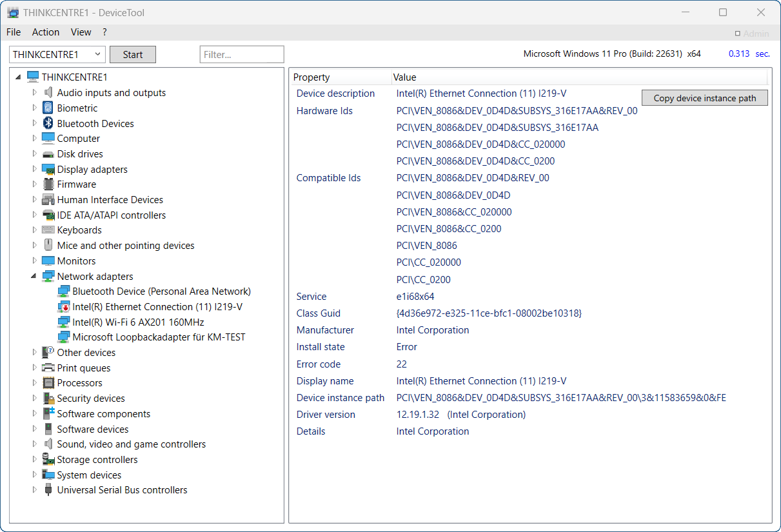The height and width of the screenshot is (532, 781).
Task: Expand the System devices node
Action: tap(34, 475)
